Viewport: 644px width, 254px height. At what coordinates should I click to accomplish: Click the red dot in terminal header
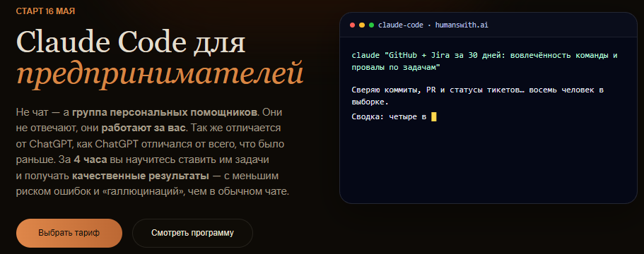[352, 25]
